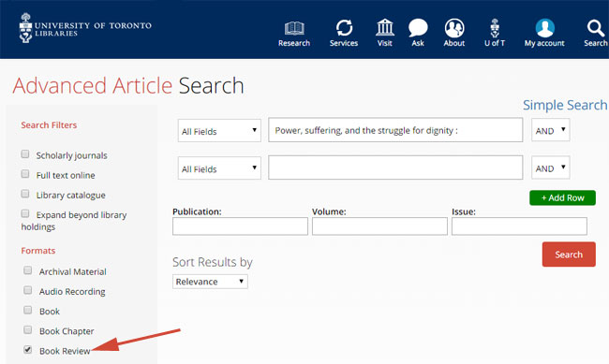Click the Sort Results by label

[213, 262]
